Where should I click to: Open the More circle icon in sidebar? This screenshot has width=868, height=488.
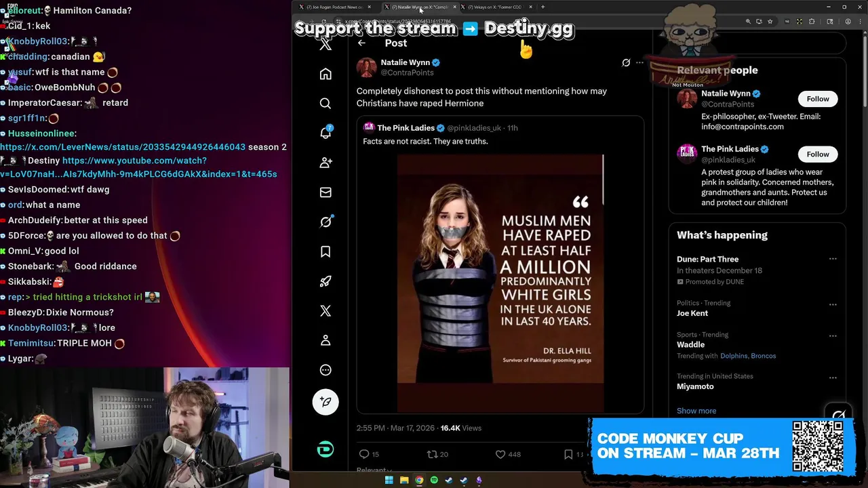pos(325,370)
